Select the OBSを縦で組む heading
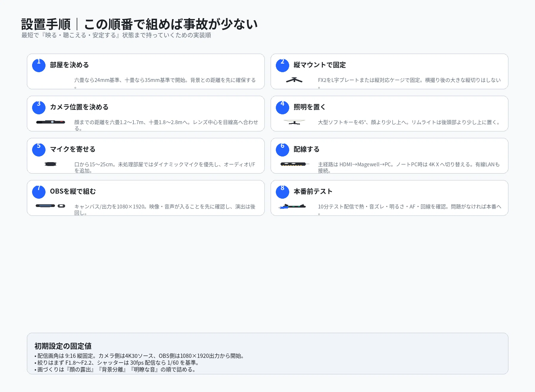 (x=73, y=192)
